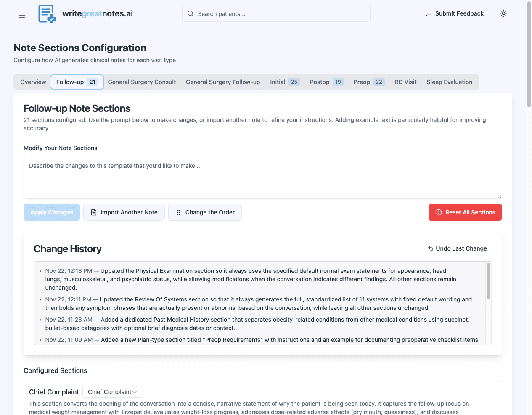Open the Chief Complaint type dropdown
The image size is (532, 415).
113,392
